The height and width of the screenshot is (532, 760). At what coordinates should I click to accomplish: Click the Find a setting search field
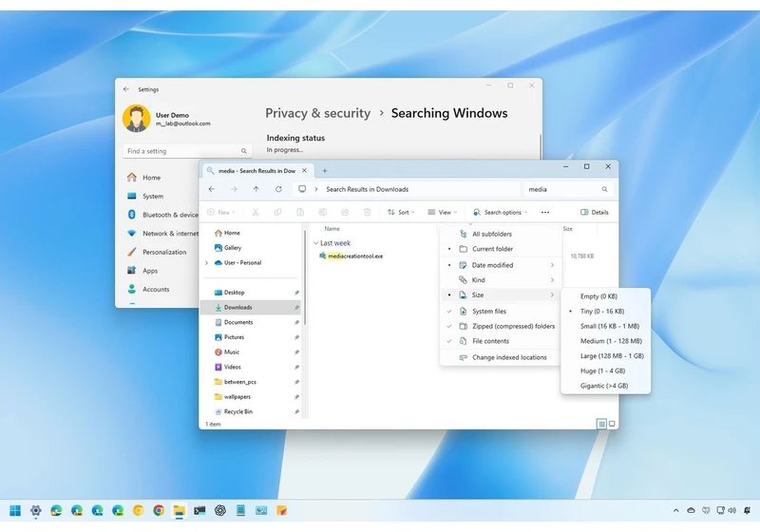point(187,151)
